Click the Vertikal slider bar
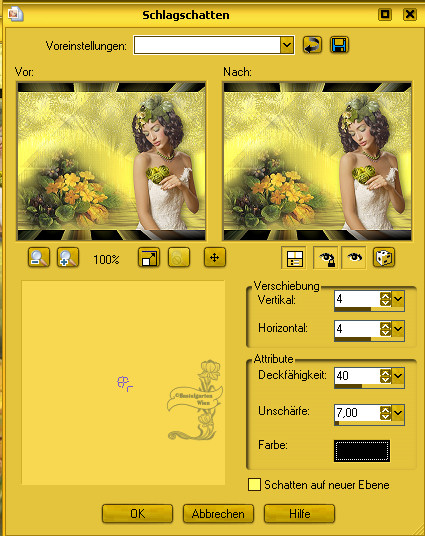Image resolution: width=425 pixels, height=536 pixels. (369, 309)
